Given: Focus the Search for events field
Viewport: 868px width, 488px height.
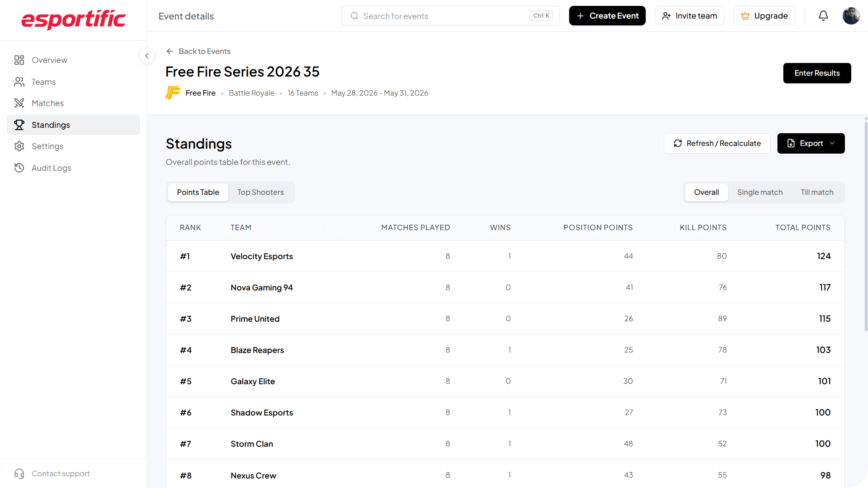Looking at the screenshot, I should tap(450, 16).
